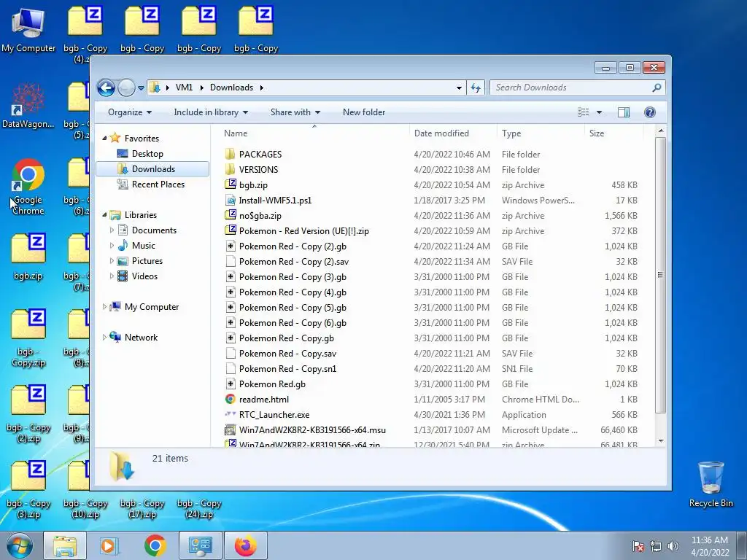Click the Forward navigation arrow in Explorer
Viewport: 747px width, 560px height.
click(126, 87)
